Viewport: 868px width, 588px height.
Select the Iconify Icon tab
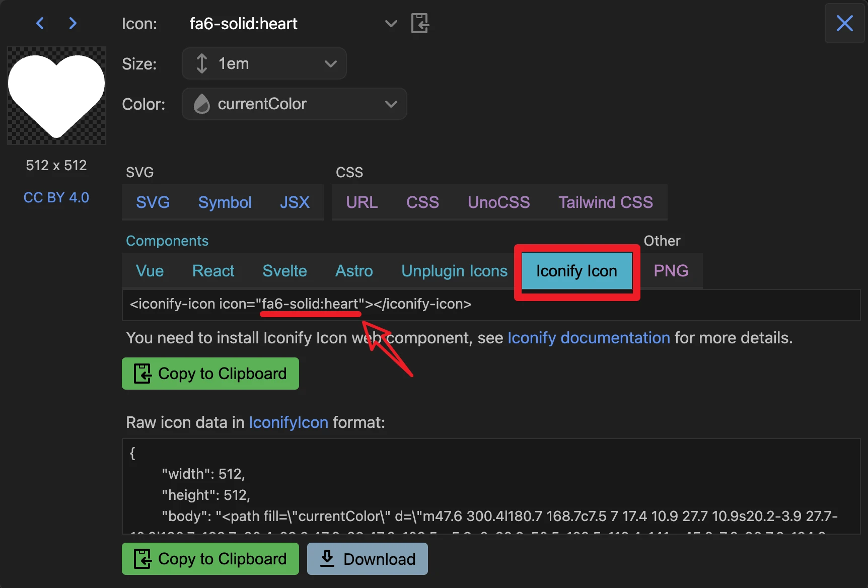point(576,271)
